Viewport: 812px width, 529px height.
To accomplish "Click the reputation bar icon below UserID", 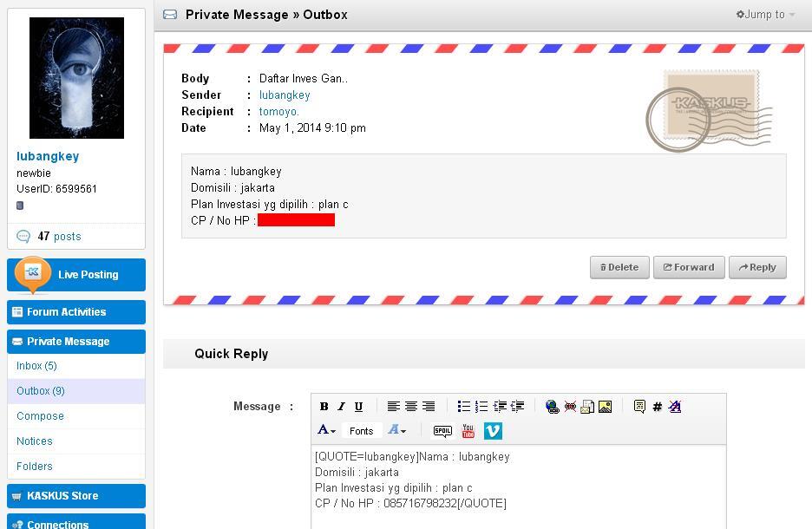I will (x=20, y=206).
